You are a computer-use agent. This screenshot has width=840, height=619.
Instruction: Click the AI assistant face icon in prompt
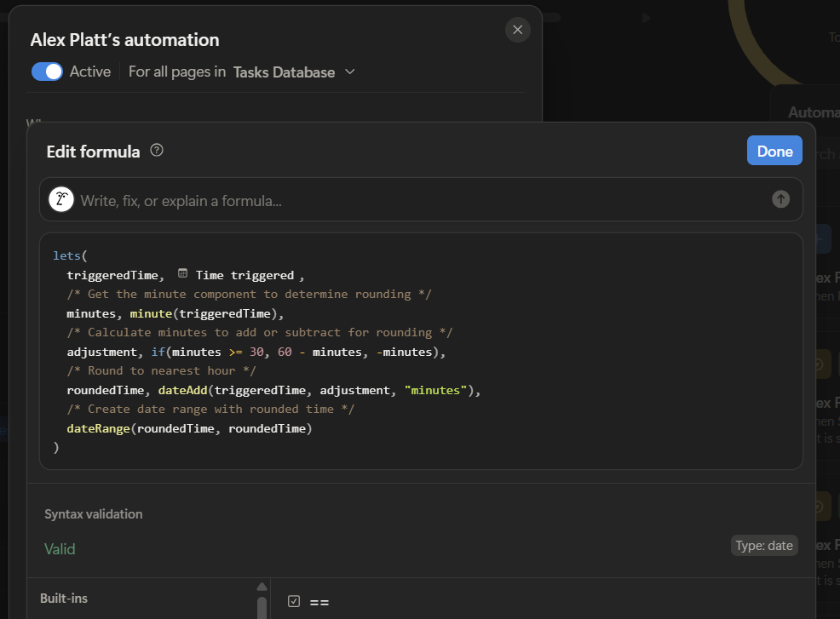click(x=61, y=198)
